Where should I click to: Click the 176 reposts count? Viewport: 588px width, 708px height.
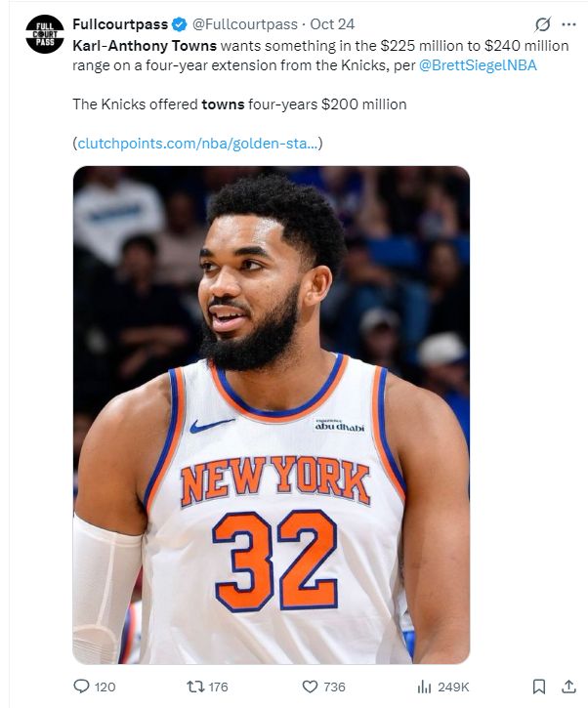click(x=218, y=687)
